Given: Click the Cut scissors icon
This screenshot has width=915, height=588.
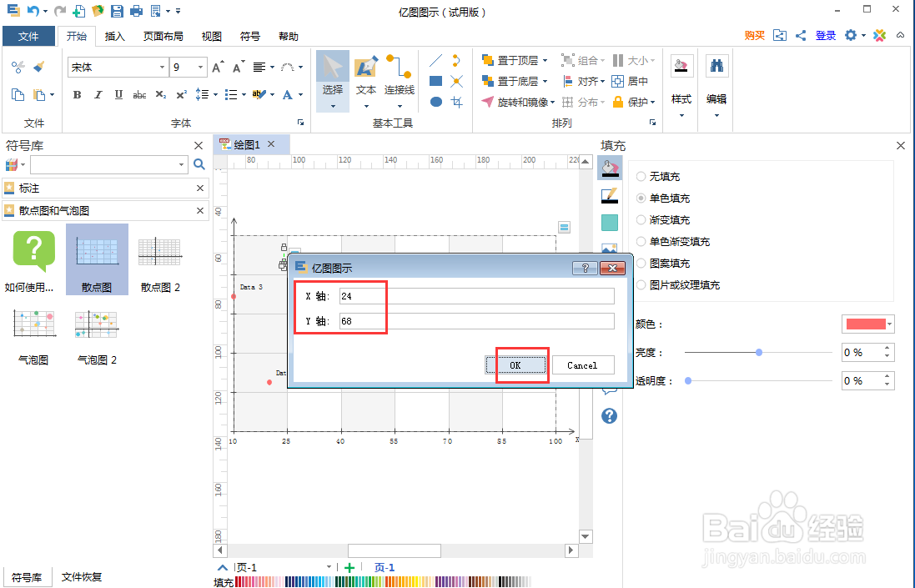Looking at the screenshot, I should 18,67.
